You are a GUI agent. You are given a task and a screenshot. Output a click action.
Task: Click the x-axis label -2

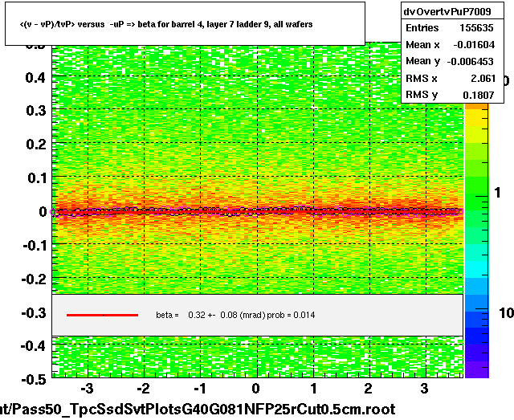[x=143, y=389]
